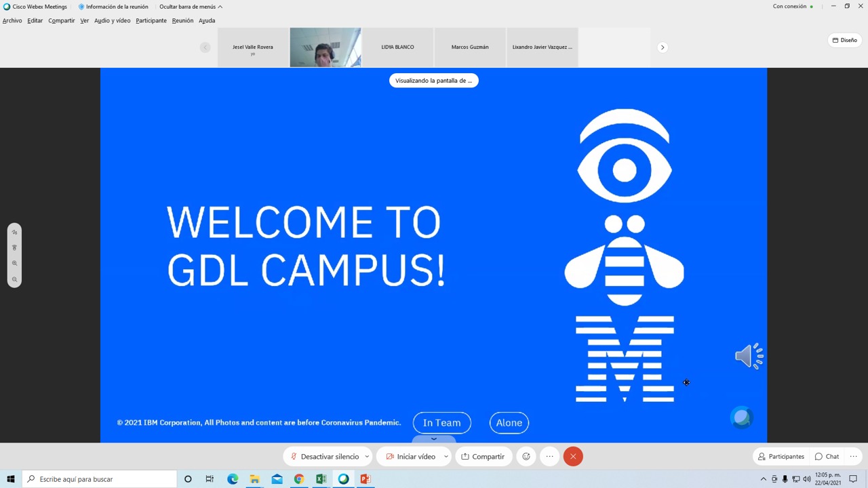Image resolution: width=868 pixels, height=488 pixels.
Task: Open the Audio y vídeo menu
Action: coord(113,20)
